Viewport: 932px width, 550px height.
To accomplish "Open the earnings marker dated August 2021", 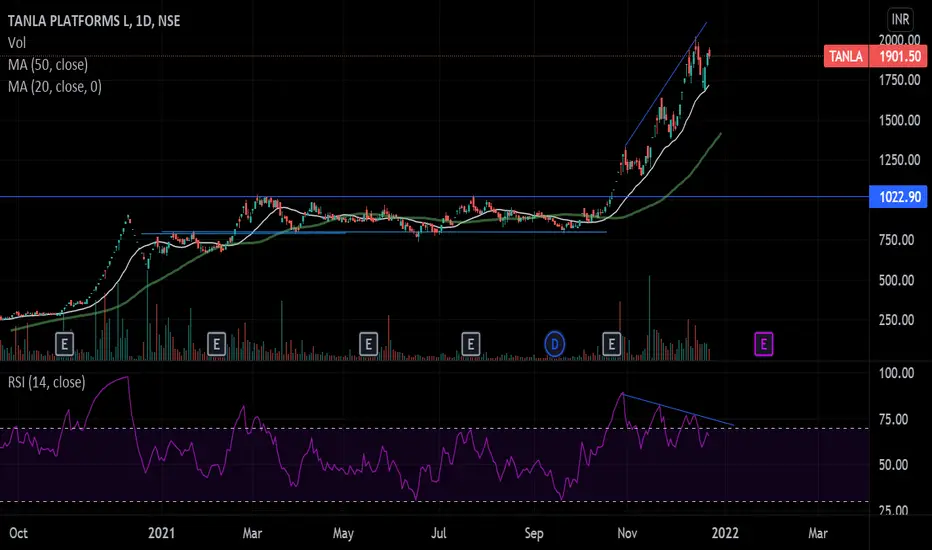I will [471, 344].
